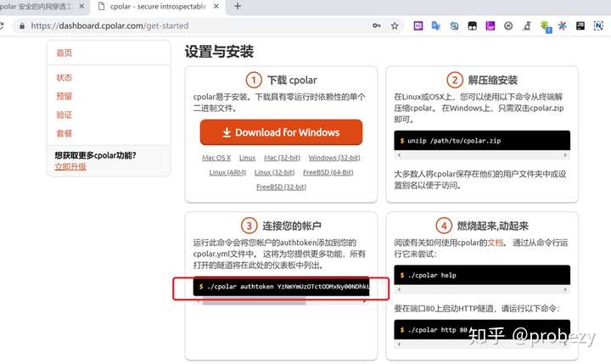
Task: Close the cpolar secure introspectable tab
Action: click(x=216, y=6)
